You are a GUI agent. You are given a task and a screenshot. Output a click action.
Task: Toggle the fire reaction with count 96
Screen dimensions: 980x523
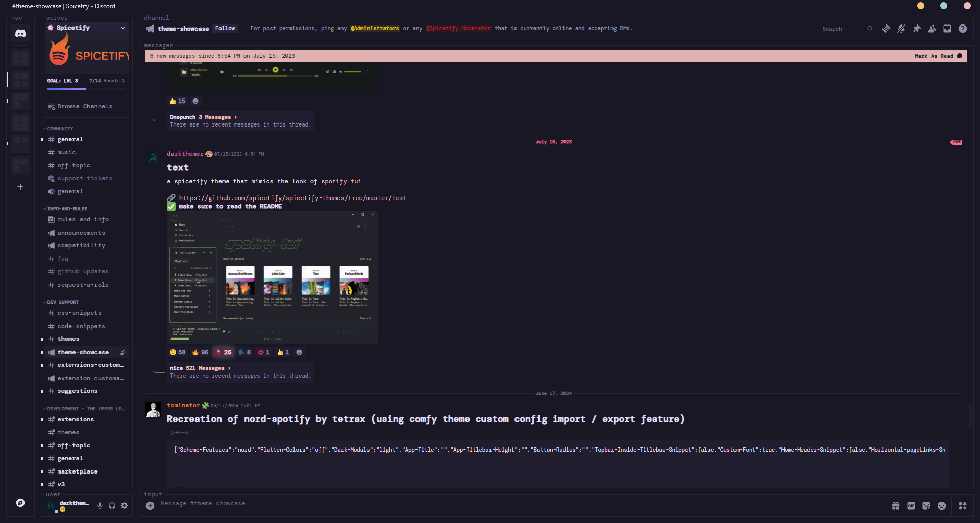200,352
